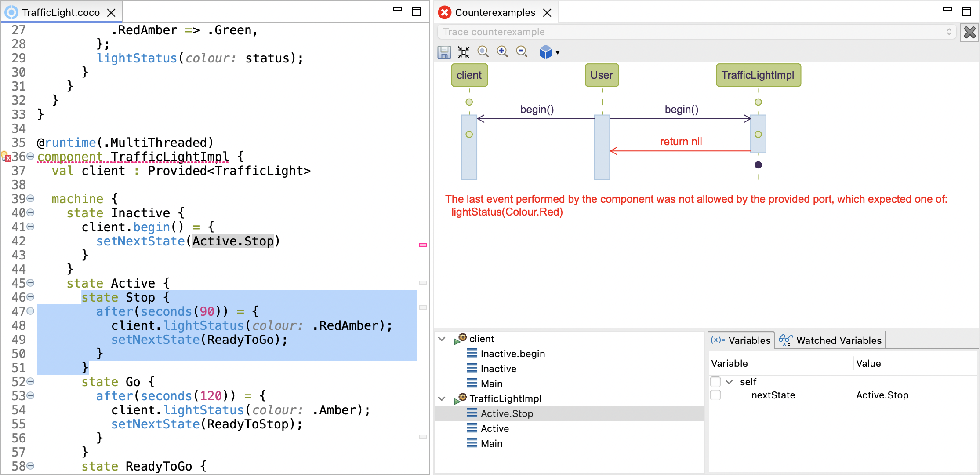Click the pink overview ruler marker
Screen dimensions: 980x475
pos(423,245)
